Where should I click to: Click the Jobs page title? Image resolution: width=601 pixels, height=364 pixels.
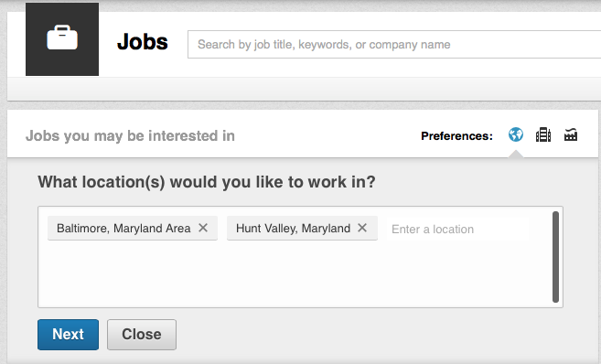tap(142, 41)
